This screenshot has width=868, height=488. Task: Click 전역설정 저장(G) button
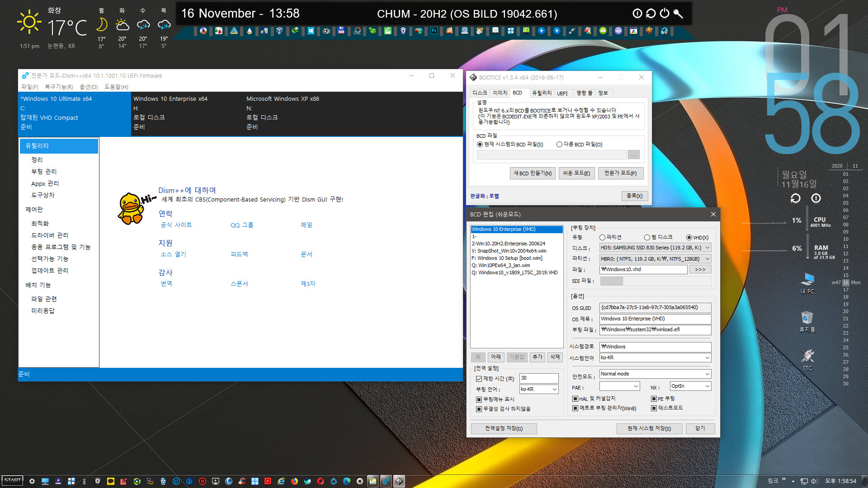tap(504, 429)
